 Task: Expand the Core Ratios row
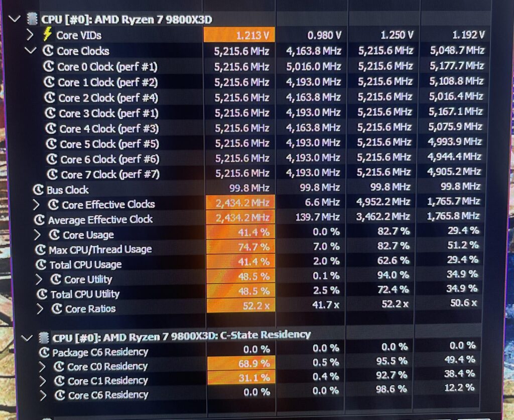[x=40, y=309]
